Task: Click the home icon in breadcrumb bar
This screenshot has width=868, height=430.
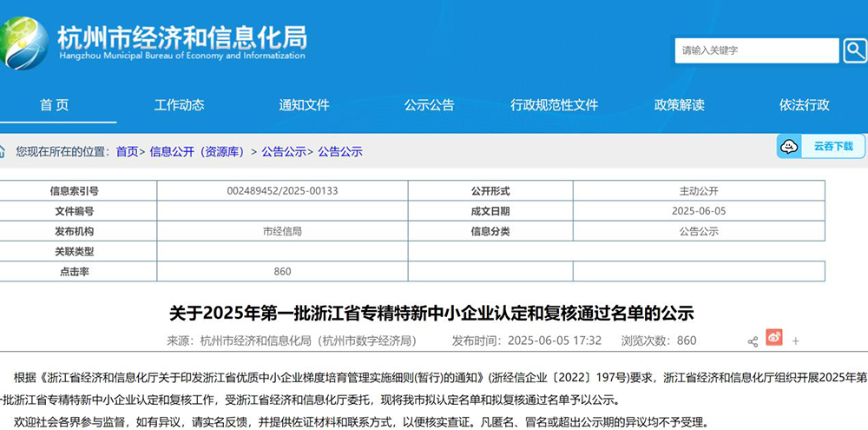Action: [x=3, y=151]
